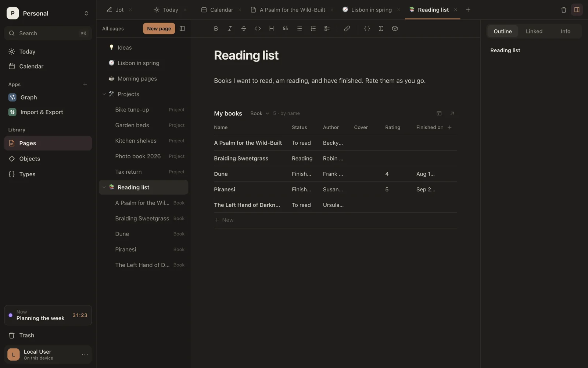Add a new column to the table
This screenshot has height=368, width=588.
point(449,127)
